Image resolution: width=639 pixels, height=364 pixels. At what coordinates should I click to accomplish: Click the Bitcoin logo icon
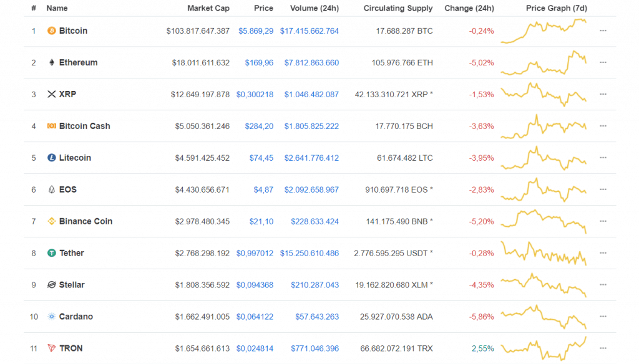coord(51,31)
